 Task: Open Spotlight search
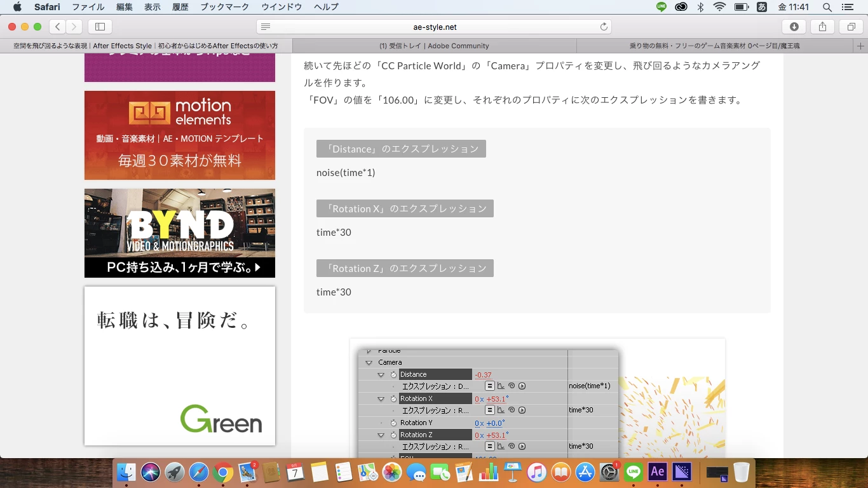827,7
